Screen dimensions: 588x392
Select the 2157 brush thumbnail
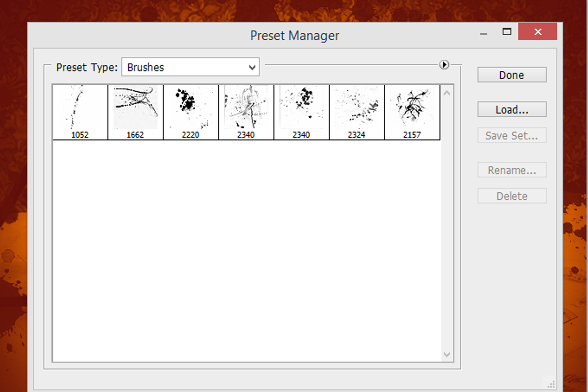tap(413, 112)
